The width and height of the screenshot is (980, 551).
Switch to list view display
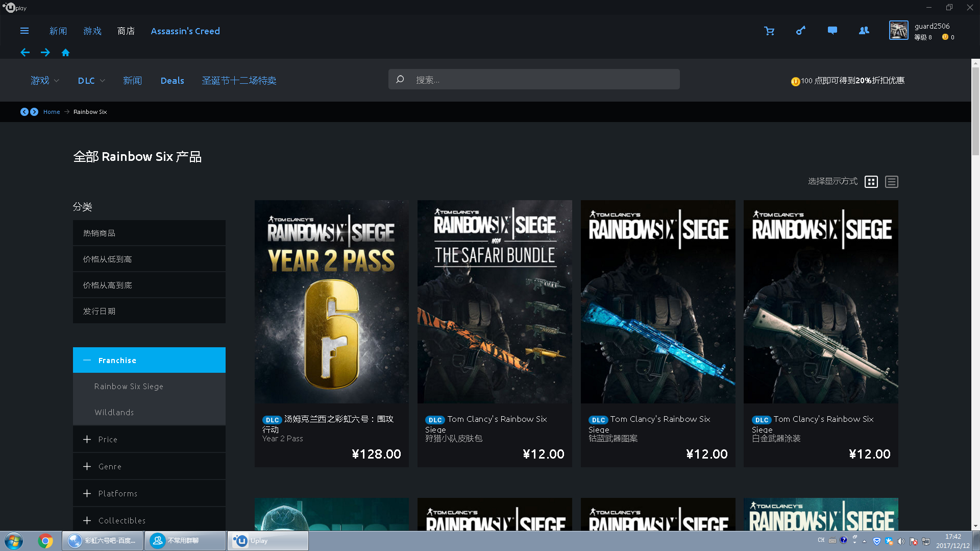tap(892, 182)
